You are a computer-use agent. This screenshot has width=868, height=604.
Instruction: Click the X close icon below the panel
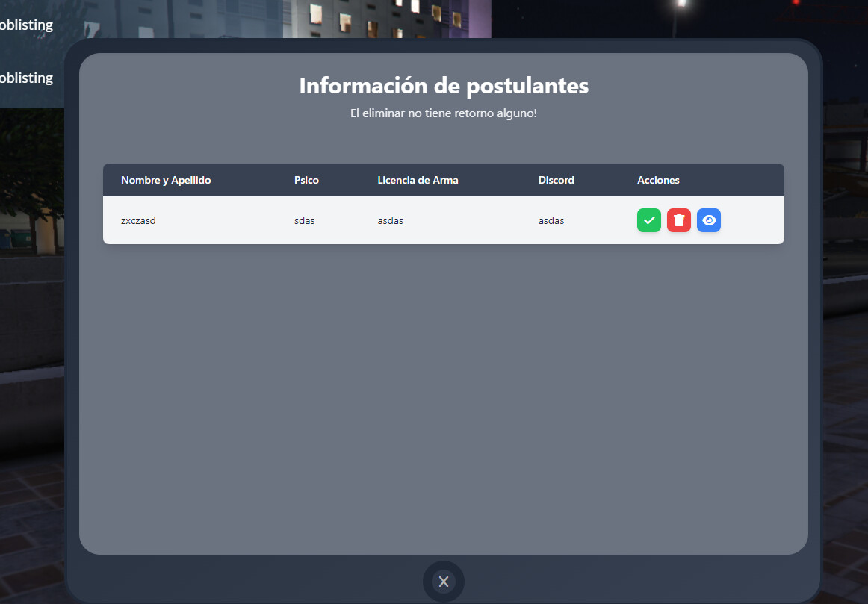pos(443,581)
